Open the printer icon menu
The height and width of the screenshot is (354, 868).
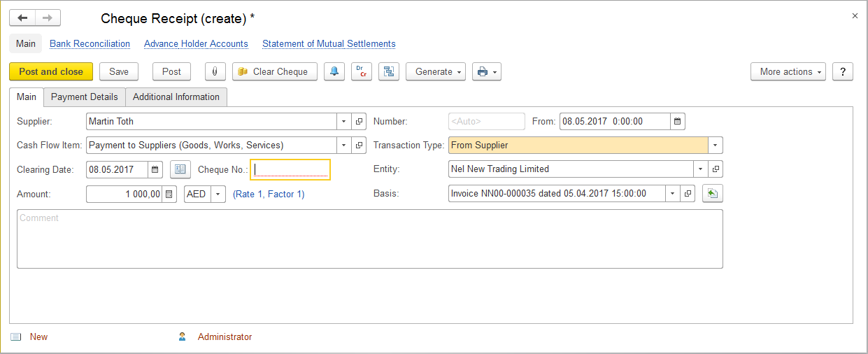click(x=487, y=71)
